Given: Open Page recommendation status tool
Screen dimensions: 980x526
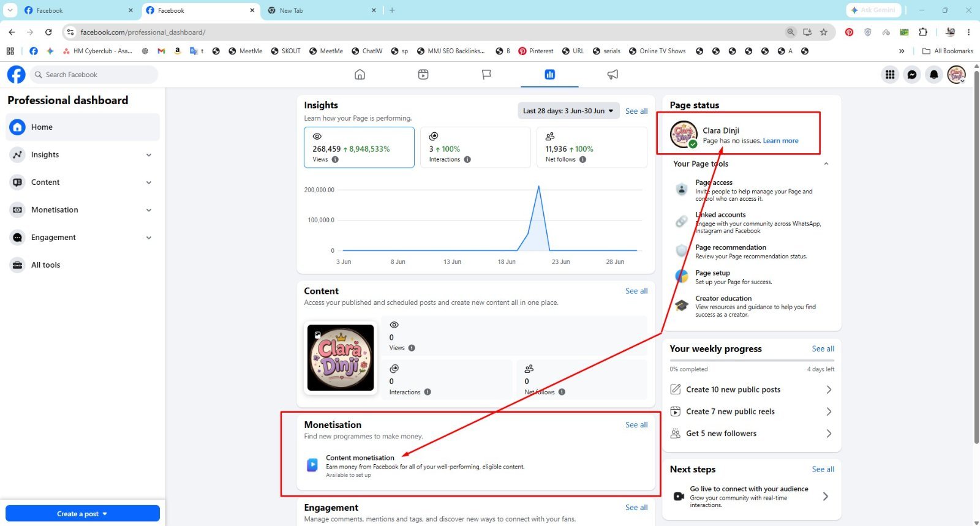Looking at the screenshot, I should click(752, 251).
